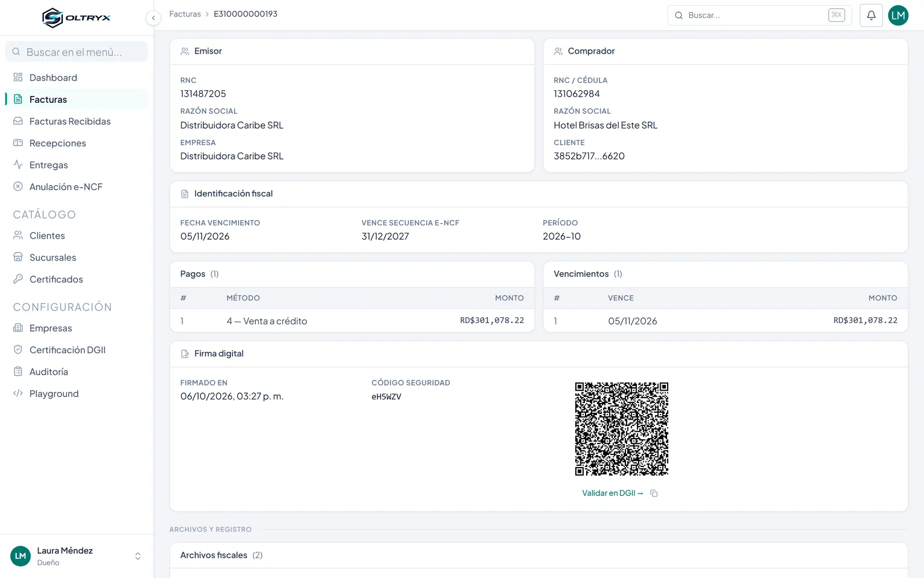Click the Auditoría clipboard icon

click(18, 372)
